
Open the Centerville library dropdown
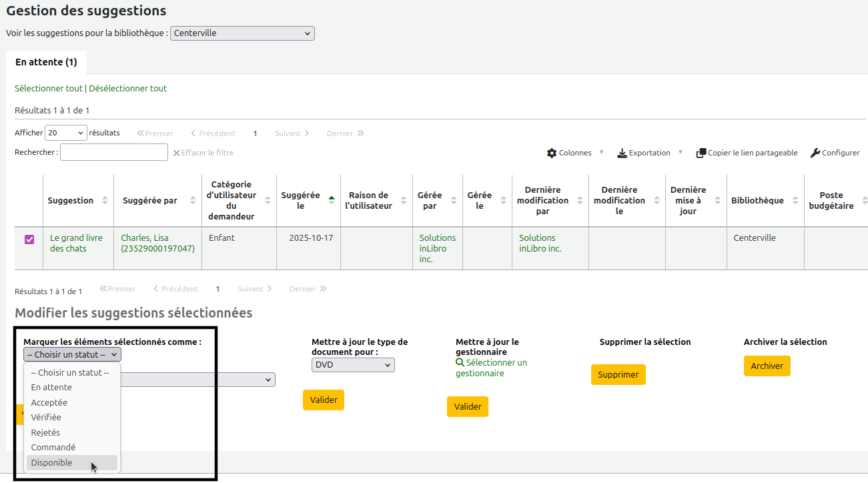242,33
